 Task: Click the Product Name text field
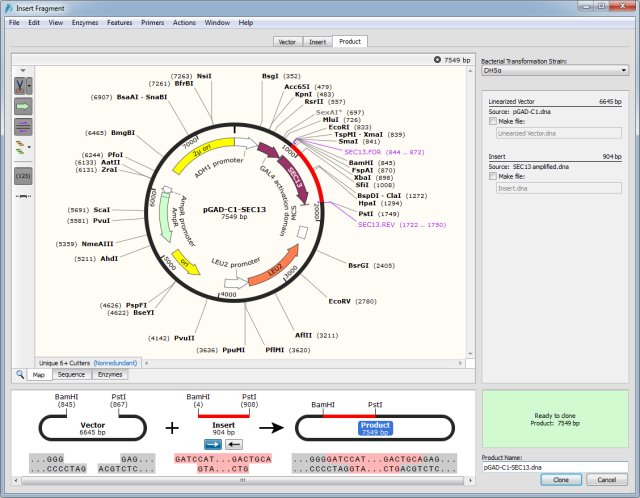click(554, 466)
